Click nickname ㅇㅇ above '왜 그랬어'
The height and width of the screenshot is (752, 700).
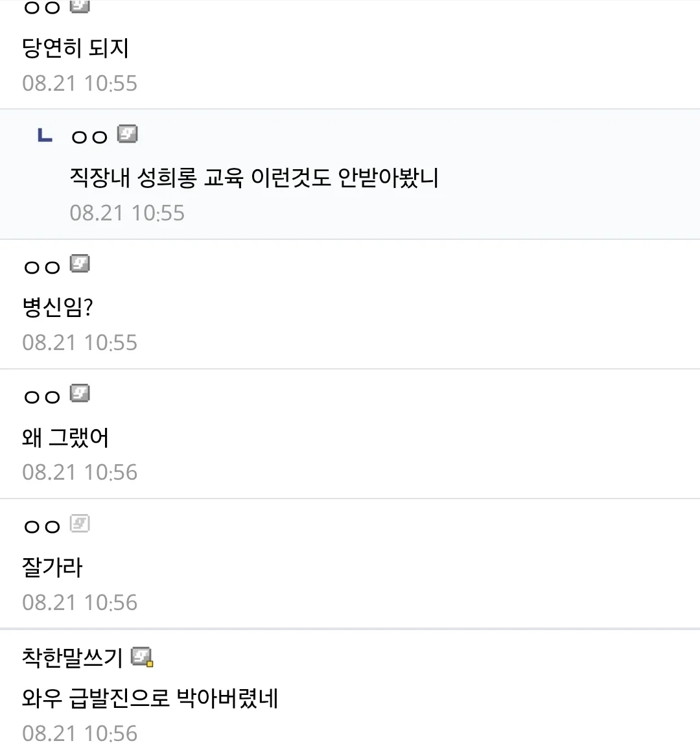pyautogui.click(x=42, y=397)
